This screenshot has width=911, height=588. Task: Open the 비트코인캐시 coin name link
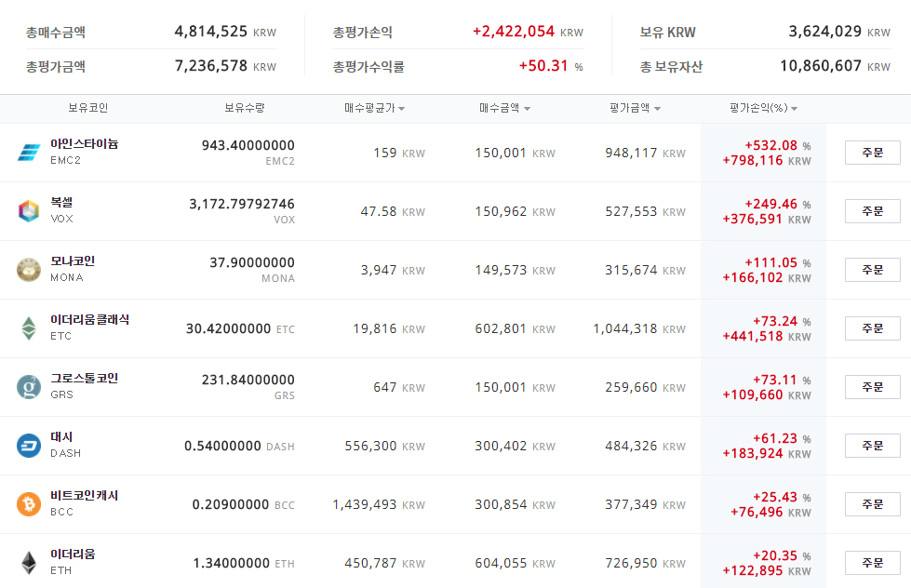[85, 496]
